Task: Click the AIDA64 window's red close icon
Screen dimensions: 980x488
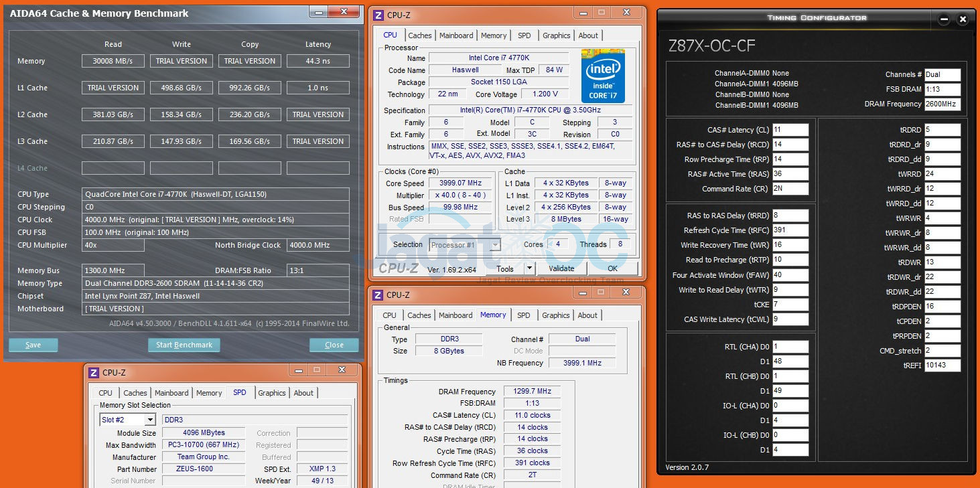Action: [x=344, y=11]
